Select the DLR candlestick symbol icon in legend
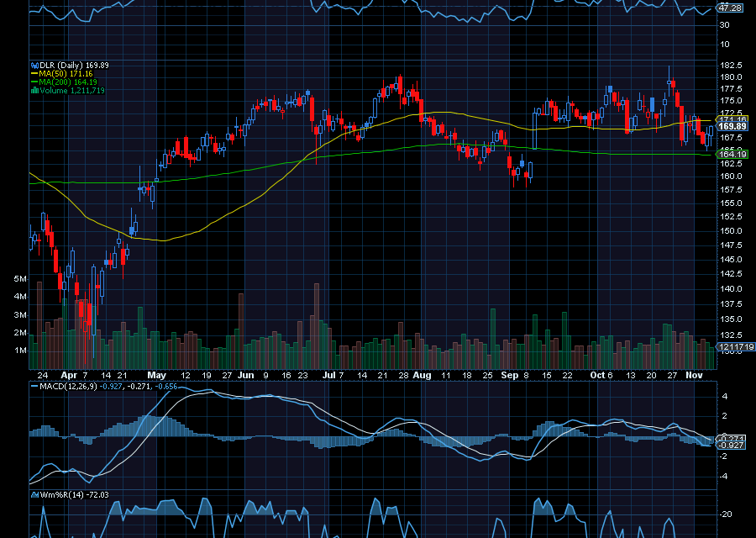The image size is (756, 538). tap(34, 65)
